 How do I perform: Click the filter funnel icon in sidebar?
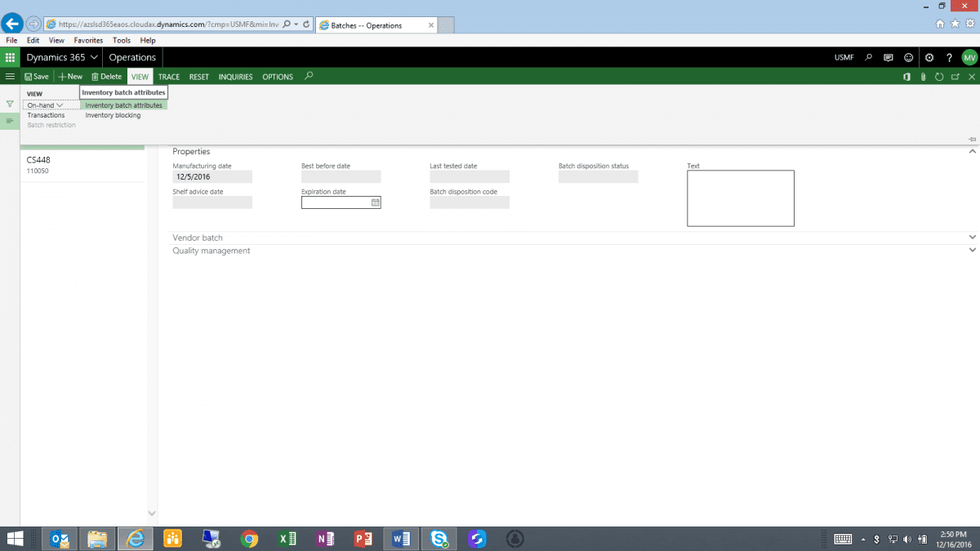tap(10, 104)
